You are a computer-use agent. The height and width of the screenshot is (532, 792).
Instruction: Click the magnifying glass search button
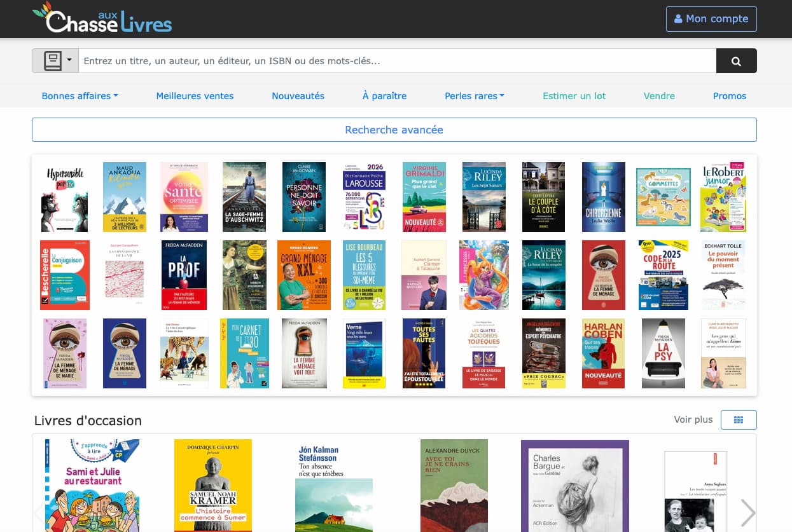(x=737, y=61)
